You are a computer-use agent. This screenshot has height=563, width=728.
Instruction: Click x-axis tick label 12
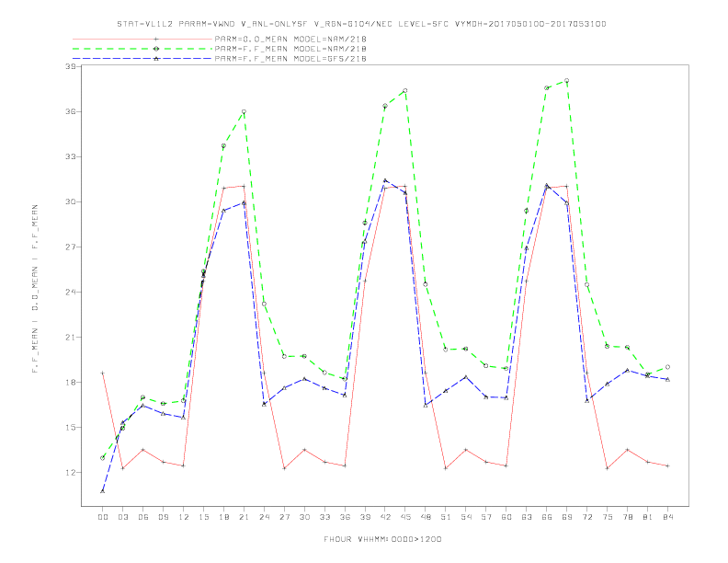184,517
